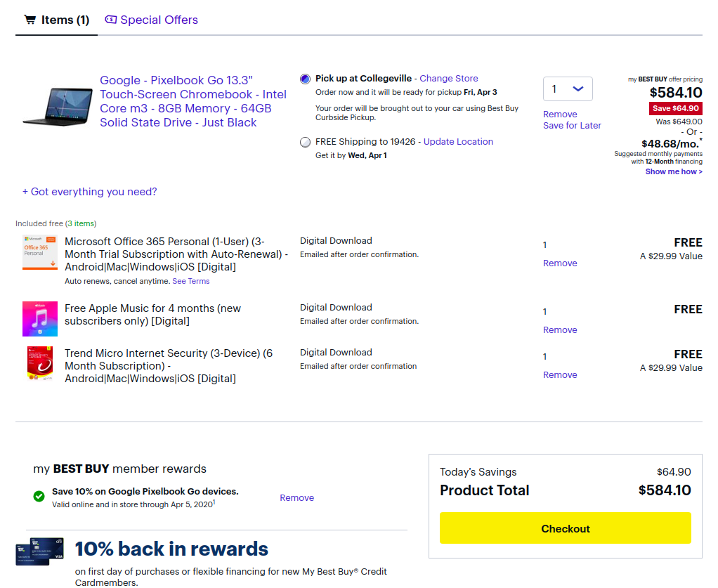Click 'Today's Savings' label
This screenshot has width=718, height=588.
(x=478, y=472)
